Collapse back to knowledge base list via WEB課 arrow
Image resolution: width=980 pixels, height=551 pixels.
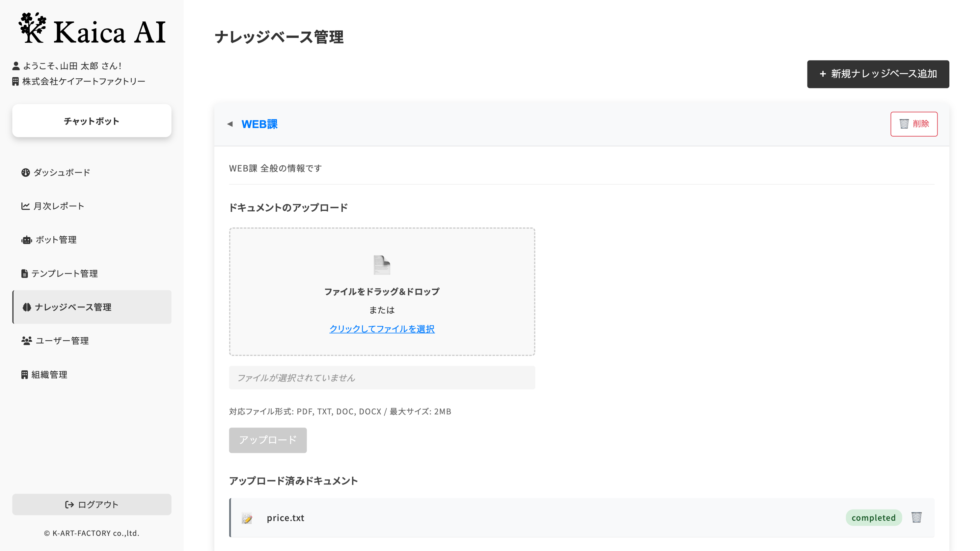coord(230,124)
